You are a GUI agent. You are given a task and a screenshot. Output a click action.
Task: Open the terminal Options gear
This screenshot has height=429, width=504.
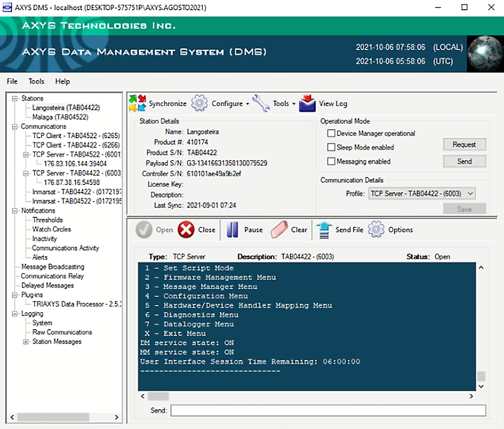click(376, 230)
